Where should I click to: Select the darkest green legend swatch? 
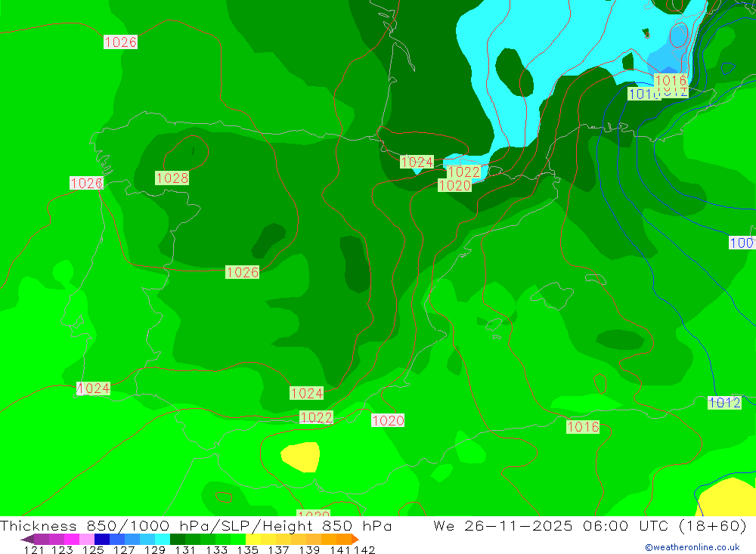click(x=178, y=539)
